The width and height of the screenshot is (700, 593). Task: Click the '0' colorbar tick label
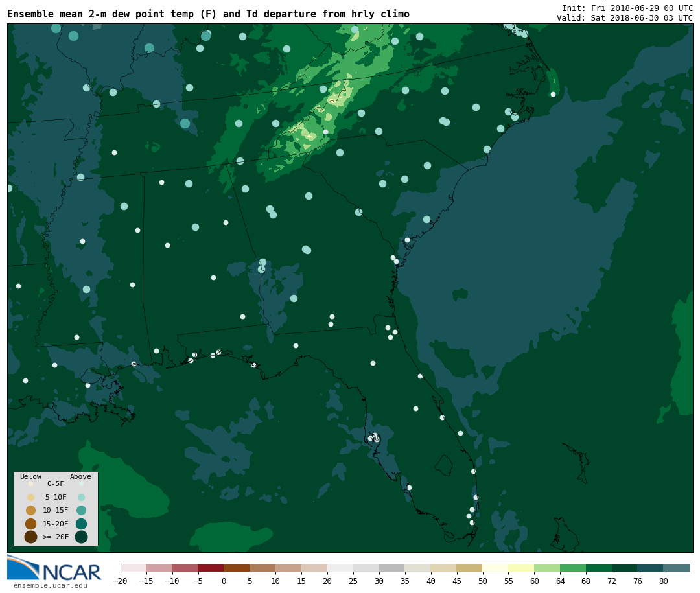pos(224,581)
